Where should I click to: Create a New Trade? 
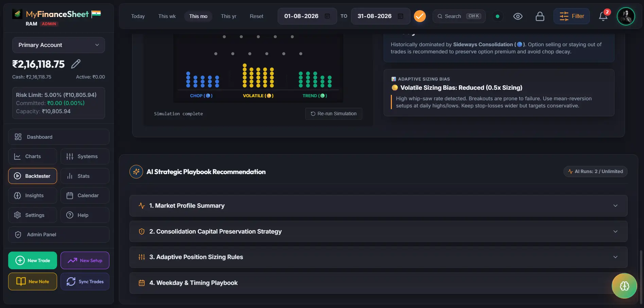tap(33, 260)
